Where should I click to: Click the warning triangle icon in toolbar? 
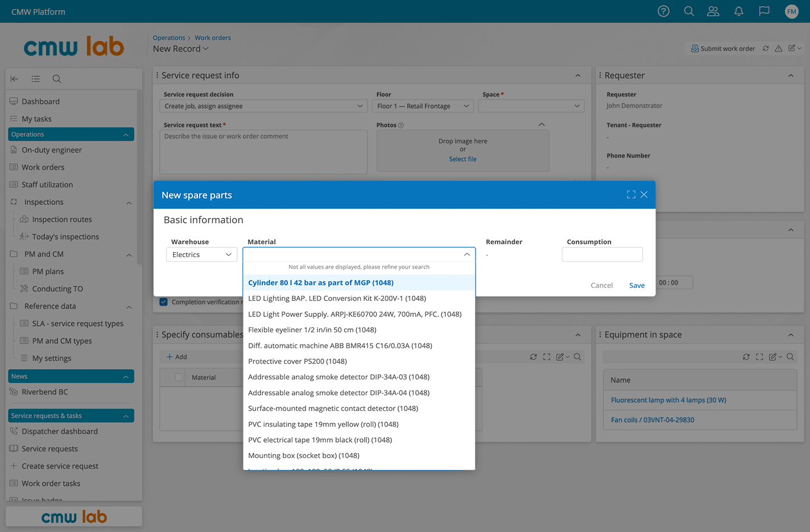click(779, 48)
